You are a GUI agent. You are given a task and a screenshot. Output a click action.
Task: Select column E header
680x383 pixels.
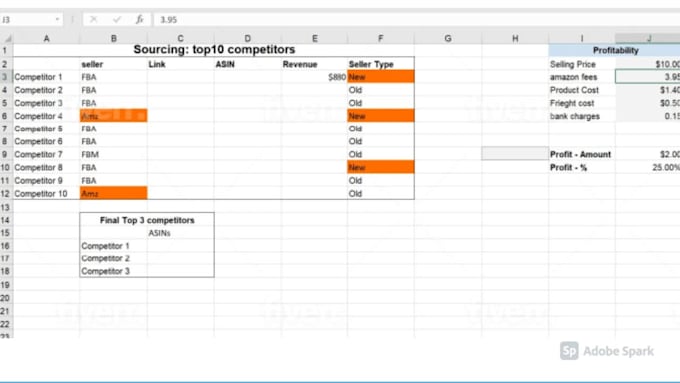[x=314, y=39]
